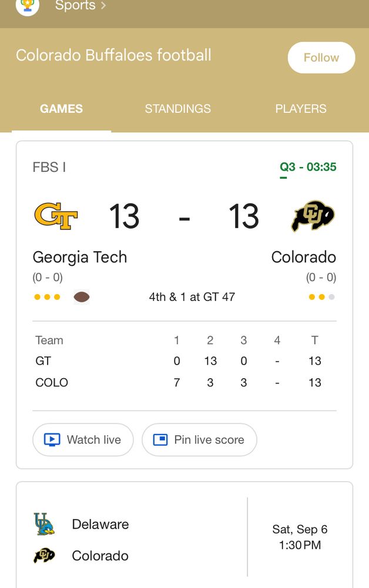Follow Colorado Buffaloes football
This screenshot has width=369, height=588.
click(x=321, y=58)
